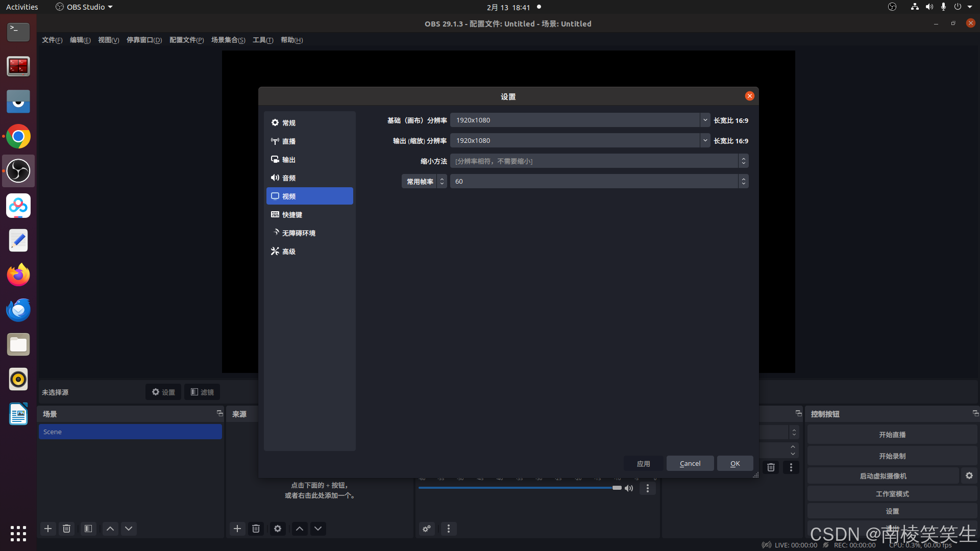The image size is (980, 551).
Task: Click the Cancel button in settings
Action: tap(690, 463)
